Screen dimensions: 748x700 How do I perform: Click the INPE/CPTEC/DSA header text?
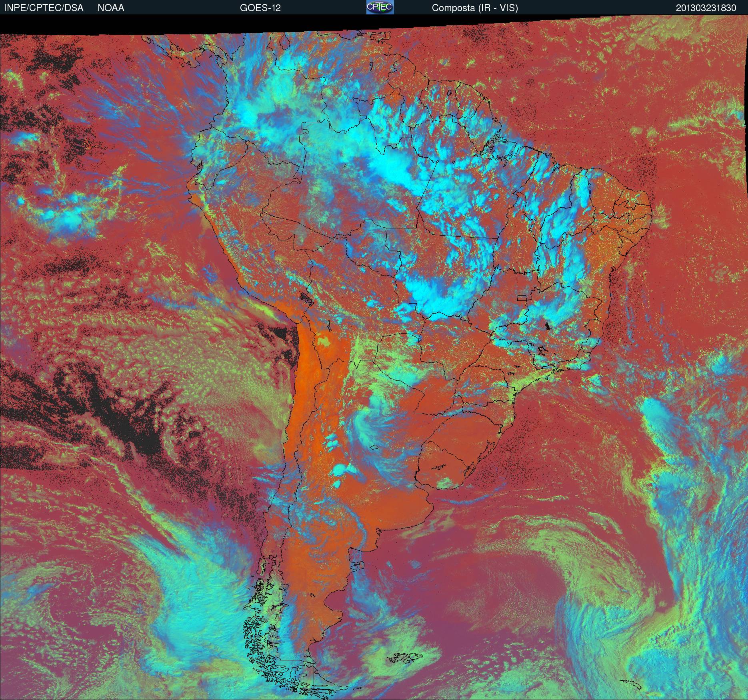coord(44,8)
